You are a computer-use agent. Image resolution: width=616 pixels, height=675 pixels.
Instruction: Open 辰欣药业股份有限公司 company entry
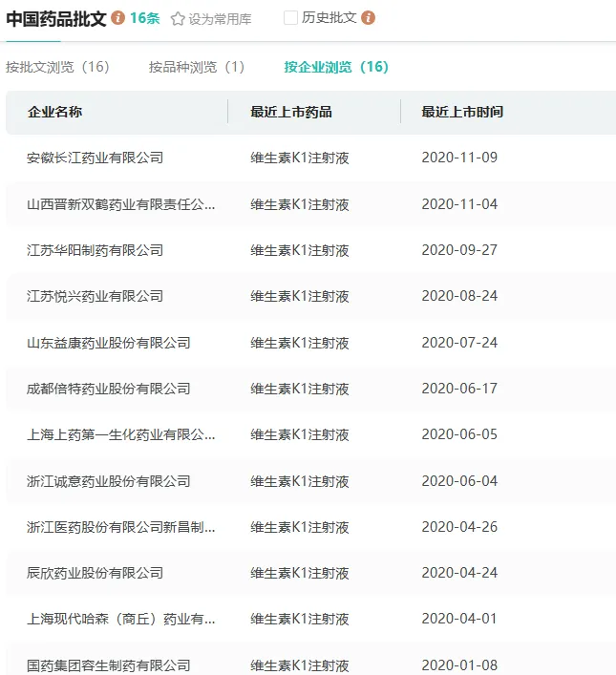pyautogui.click(x=96, y=573)
